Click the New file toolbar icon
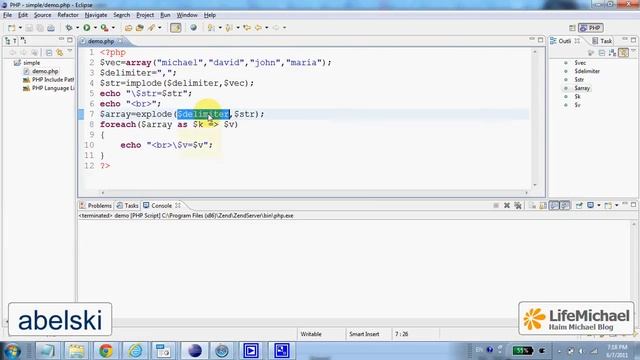Screen dimensions: 640x360 [11, 28]
